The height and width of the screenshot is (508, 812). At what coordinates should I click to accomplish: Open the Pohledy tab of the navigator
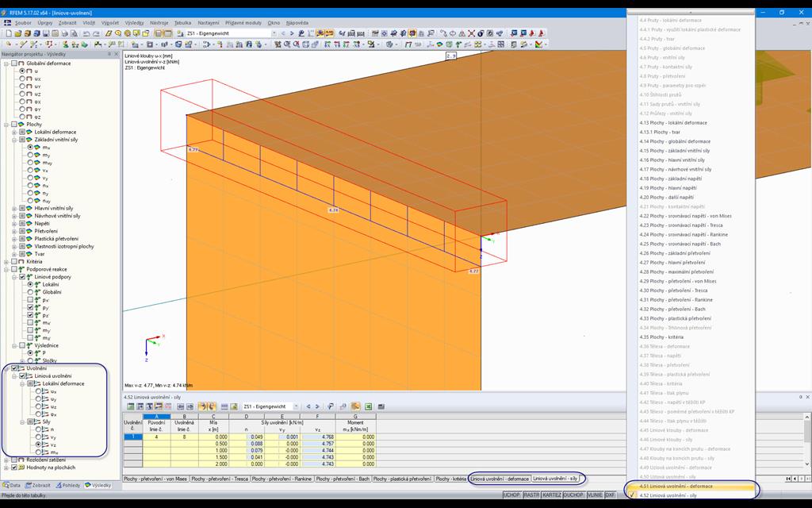[68, 485]
